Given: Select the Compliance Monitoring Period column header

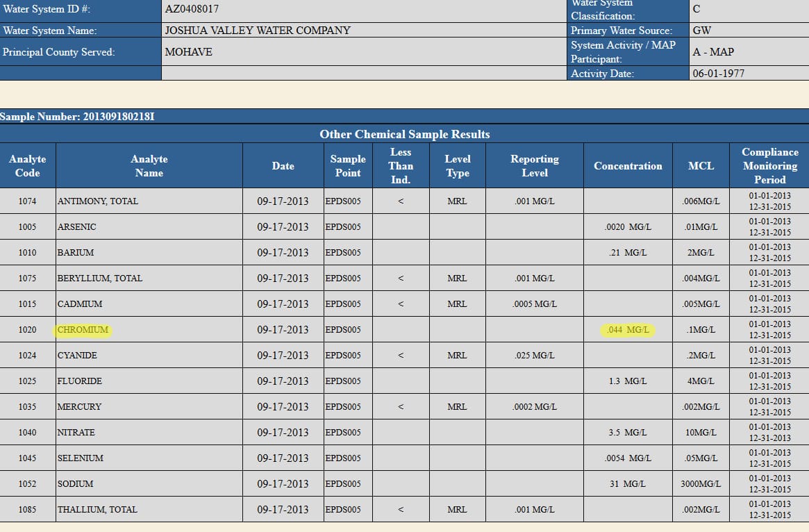Looking at the screenshot, I should [769, 166].
